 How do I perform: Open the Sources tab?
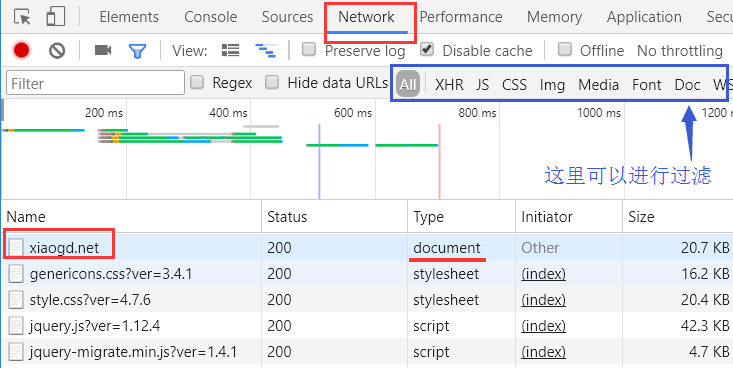point(287,17)
